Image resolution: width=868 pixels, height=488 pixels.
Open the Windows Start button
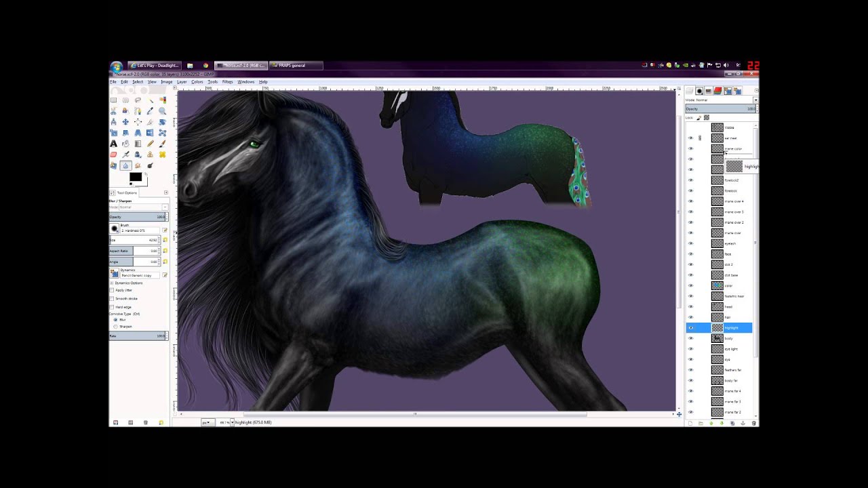[116, 66]
